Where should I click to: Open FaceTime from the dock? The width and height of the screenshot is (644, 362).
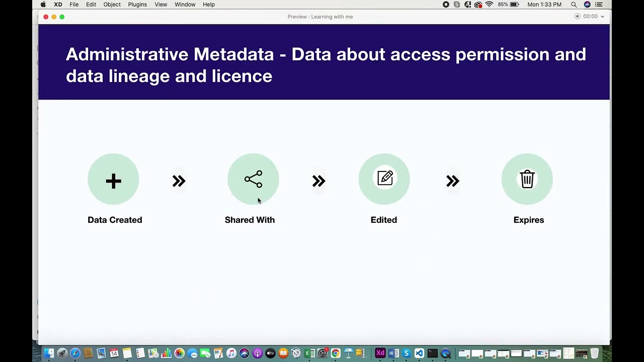(x=205, y=353)
